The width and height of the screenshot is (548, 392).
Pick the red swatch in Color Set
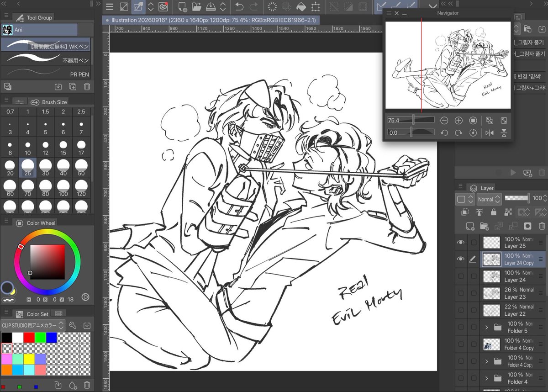click(x=29, y=337)
